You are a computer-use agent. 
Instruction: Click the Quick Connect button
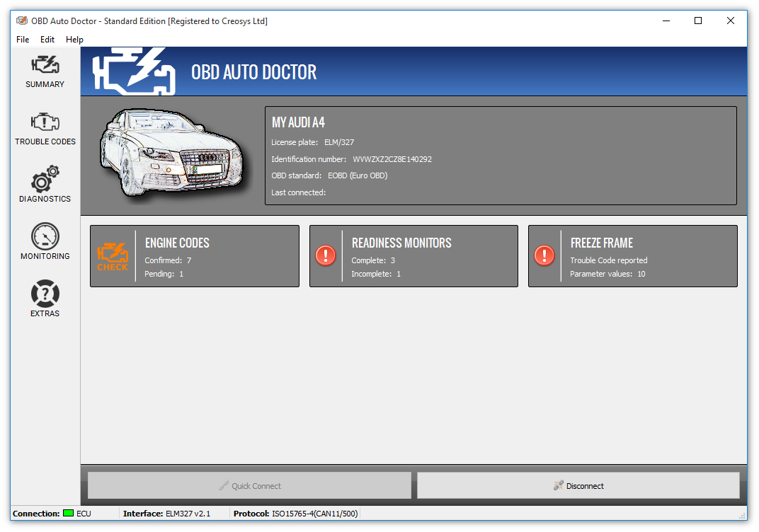coord(249,485)
